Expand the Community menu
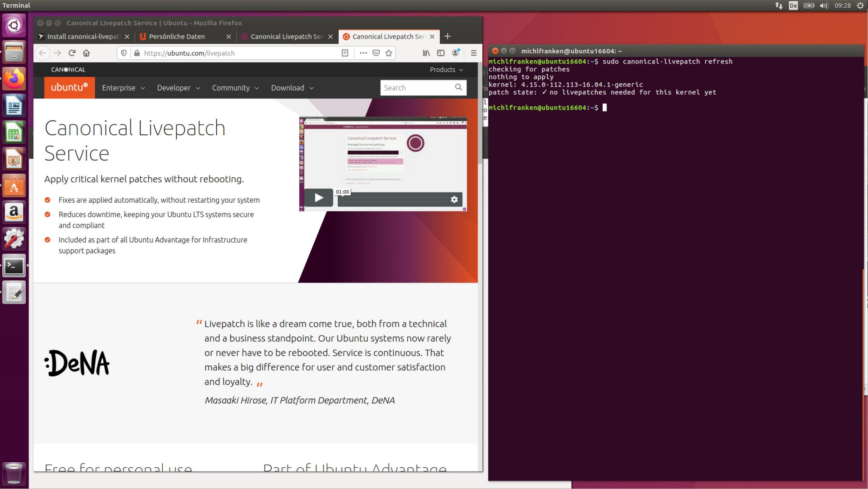Image resolution: width=868 pixels, height=489 pixels. click(x=235, y=88)
